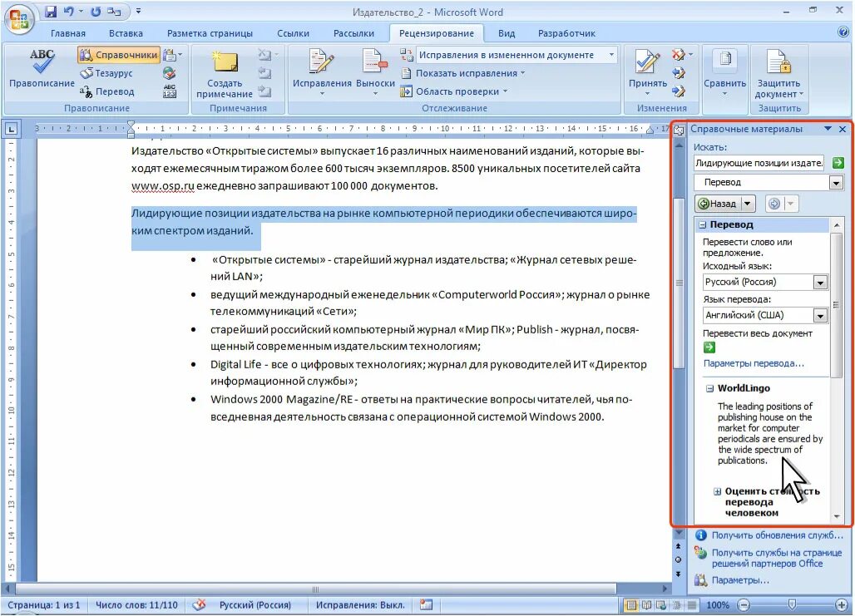Translate whole document green arrow
The height and width of the screenshot is (616, 855).
click(709, 347)
